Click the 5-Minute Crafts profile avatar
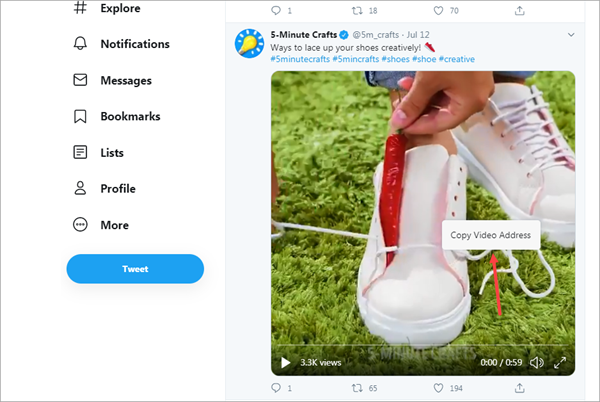The height and width of the screenshot is (402, 600). point(249,43)
